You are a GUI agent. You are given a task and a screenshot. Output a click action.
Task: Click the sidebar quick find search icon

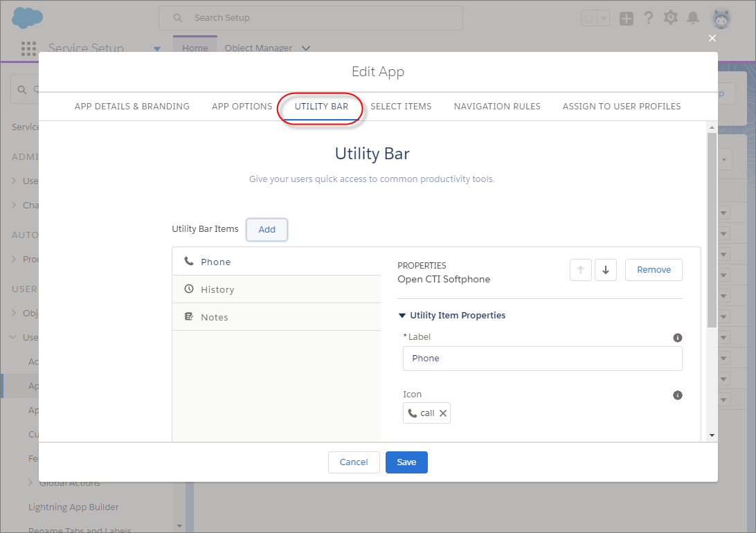[x=21, y=89]
